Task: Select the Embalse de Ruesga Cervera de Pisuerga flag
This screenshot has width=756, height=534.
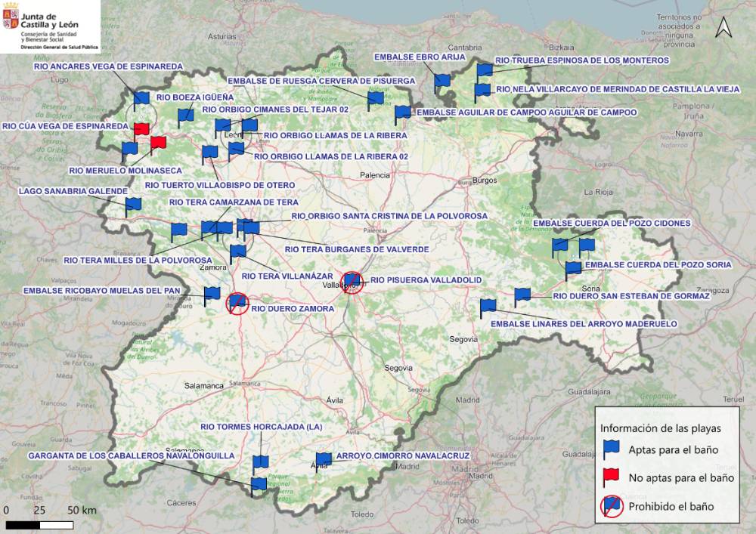Action: pyautogui.click(x=375, y=100)
